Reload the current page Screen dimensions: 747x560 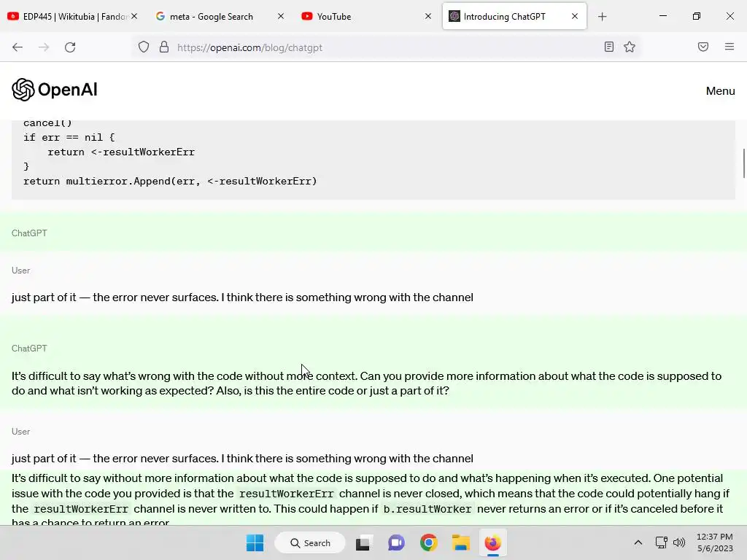click(x=70, y=47)
